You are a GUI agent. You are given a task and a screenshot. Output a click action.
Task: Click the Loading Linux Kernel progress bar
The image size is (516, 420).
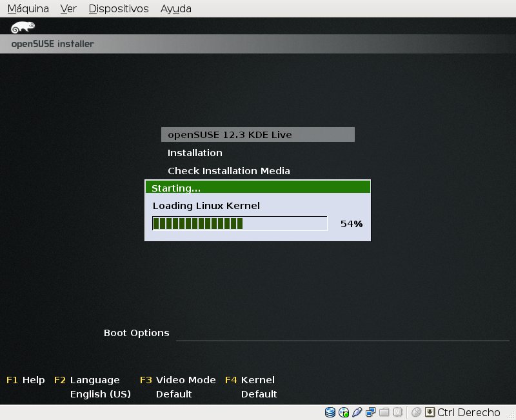[240, 223]
